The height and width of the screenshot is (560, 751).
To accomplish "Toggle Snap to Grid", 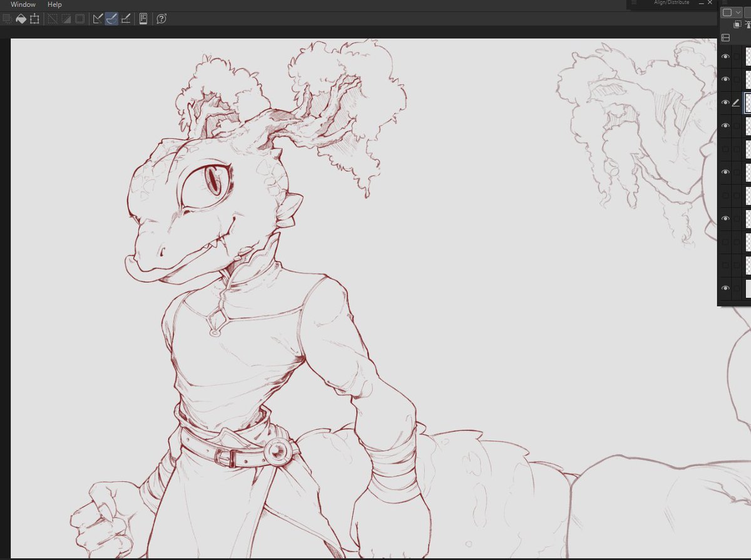I will [126, 19].
